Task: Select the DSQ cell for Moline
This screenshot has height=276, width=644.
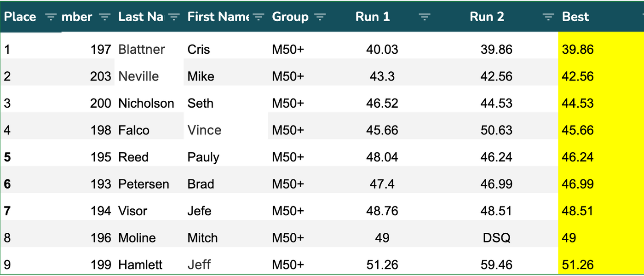Action: (496, 238)
